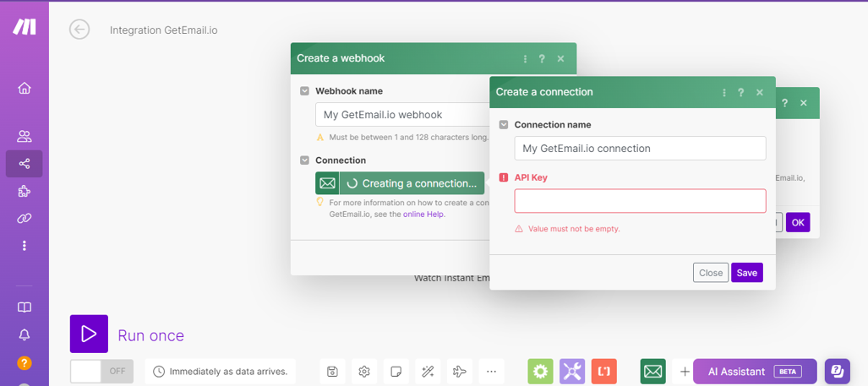Screen dimensions: 868x386
Task: Click the auto-align magic wand icon
Action: coord(428,372)
